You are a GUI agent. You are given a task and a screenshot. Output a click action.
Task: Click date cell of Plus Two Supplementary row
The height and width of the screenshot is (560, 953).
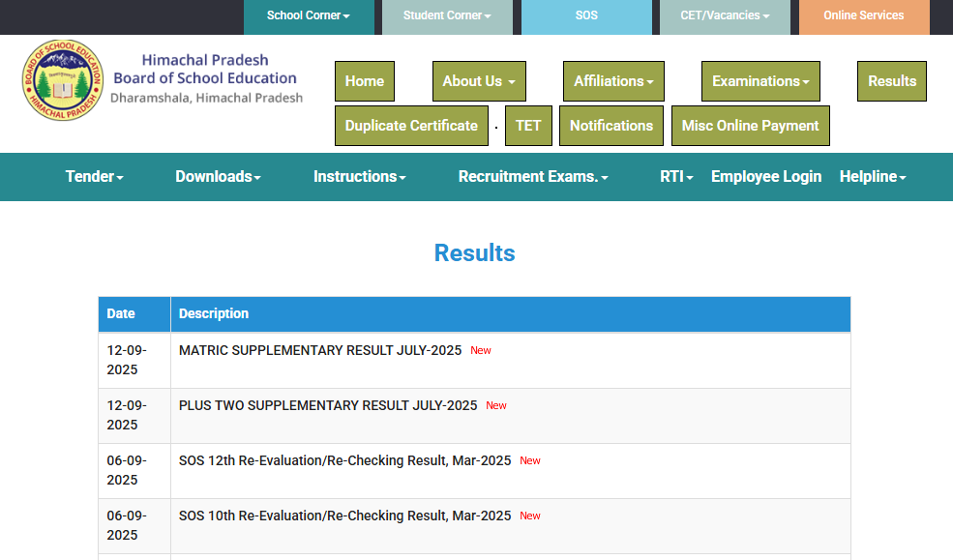(x=134, y=416)
